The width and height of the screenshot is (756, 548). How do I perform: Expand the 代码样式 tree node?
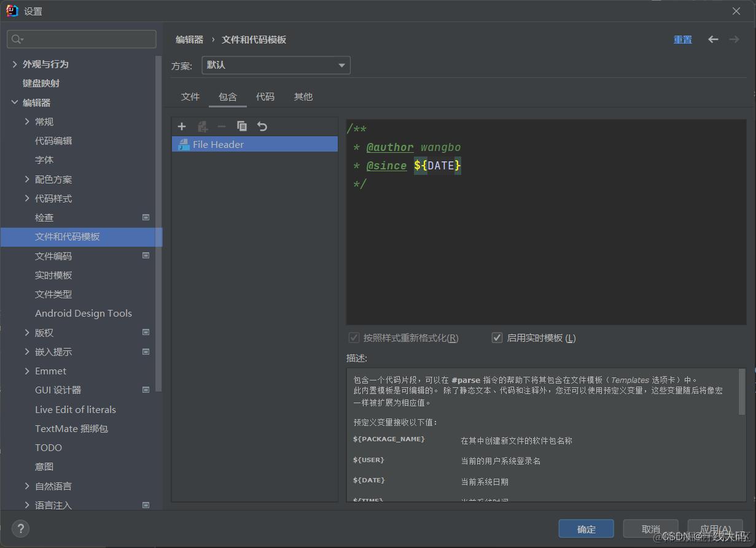coord(27,198)
